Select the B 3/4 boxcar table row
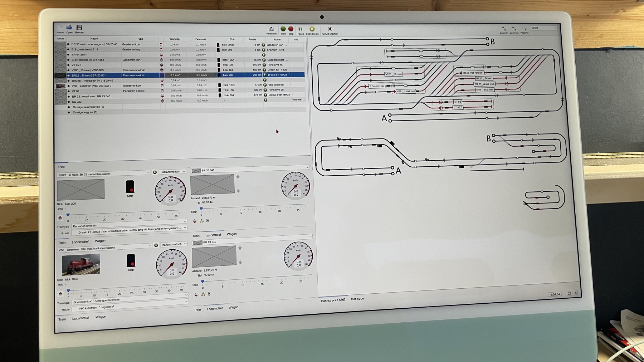This screenshot has height=362, width=644. (x=180, y=60)
